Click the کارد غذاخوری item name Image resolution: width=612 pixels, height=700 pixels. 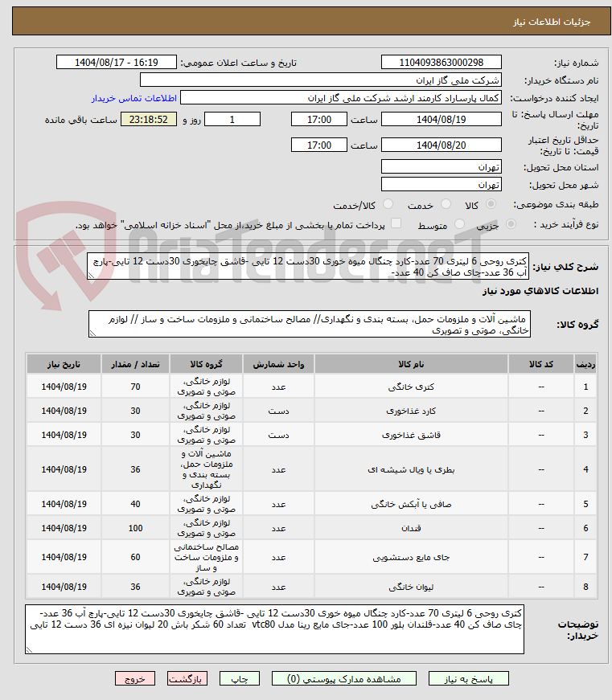coord(411,411)
